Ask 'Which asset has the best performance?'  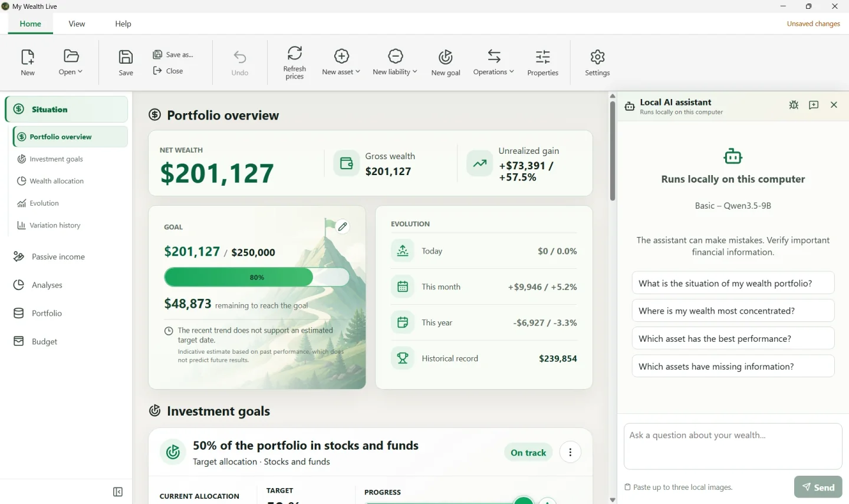(x=733, y=338)
